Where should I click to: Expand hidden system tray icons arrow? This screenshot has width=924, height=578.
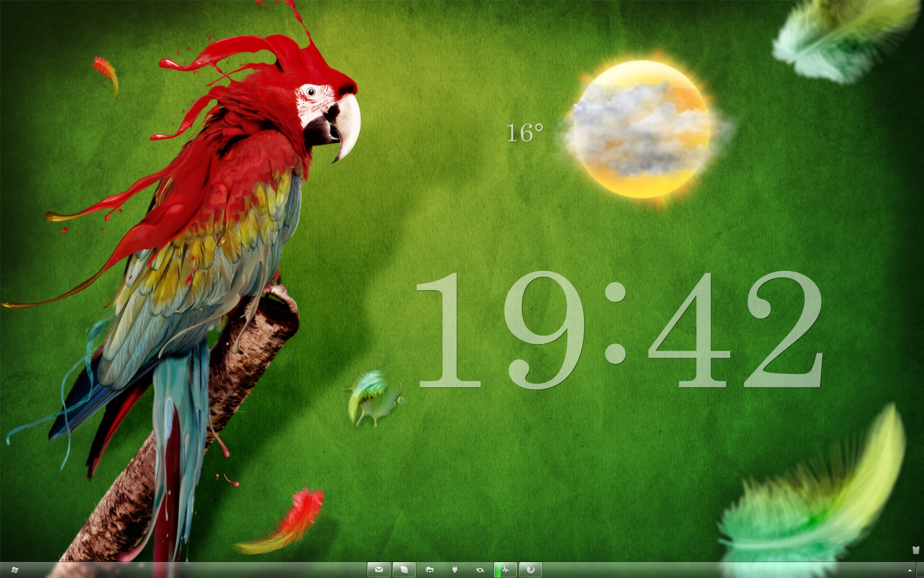coord(910,570)
